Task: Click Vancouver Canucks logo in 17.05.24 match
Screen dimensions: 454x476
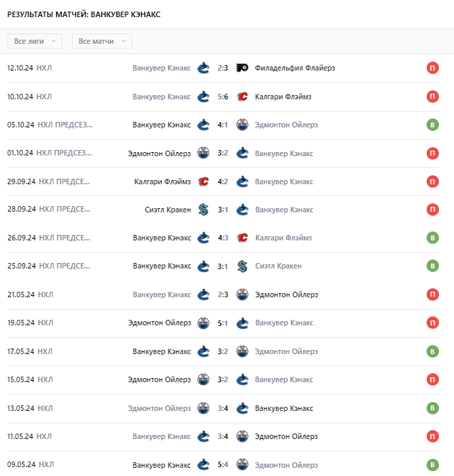Action: tap(203, 351)
